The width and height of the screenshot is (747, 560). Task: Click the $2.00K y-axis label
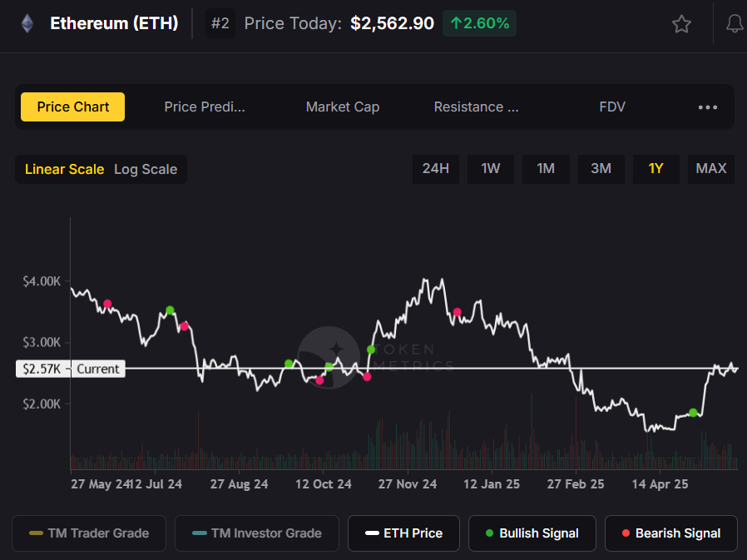(x=42, y=404)
